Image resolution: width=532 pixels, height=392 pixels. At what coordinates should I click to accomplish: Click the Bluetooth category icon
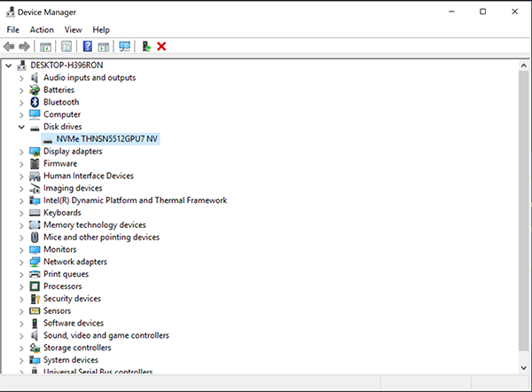35,102
